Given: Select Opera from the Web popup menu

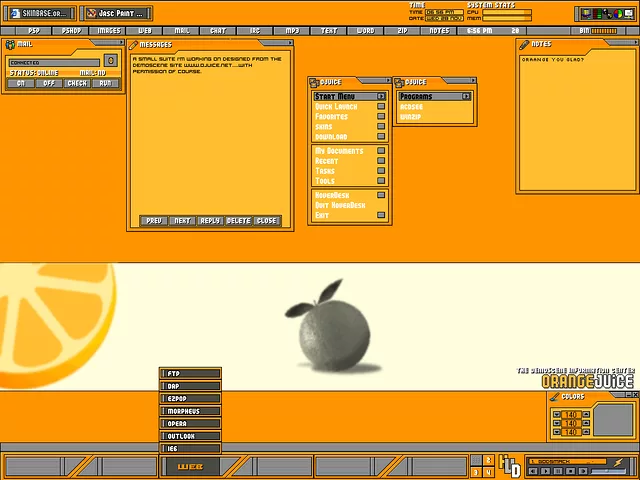Looking at the screenshot, I should coord(190,424).
